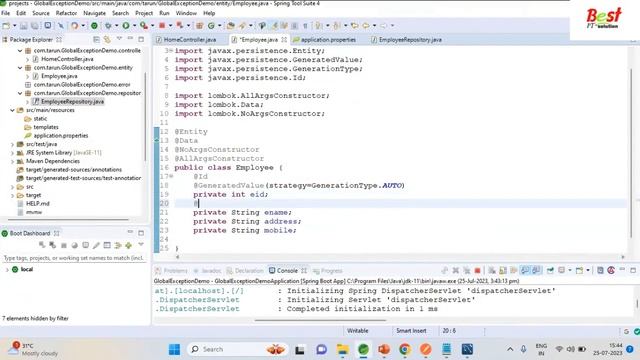640x360 pixels.
Task: Switch to HomeController.java editor tab
Action: 189,40
